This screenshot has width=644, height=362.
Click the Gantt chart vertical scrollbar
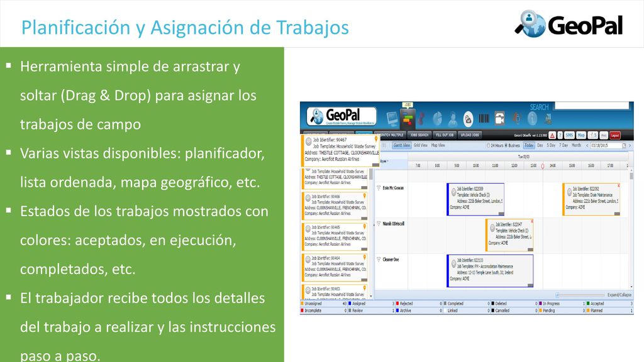click(x=631, y=230)
